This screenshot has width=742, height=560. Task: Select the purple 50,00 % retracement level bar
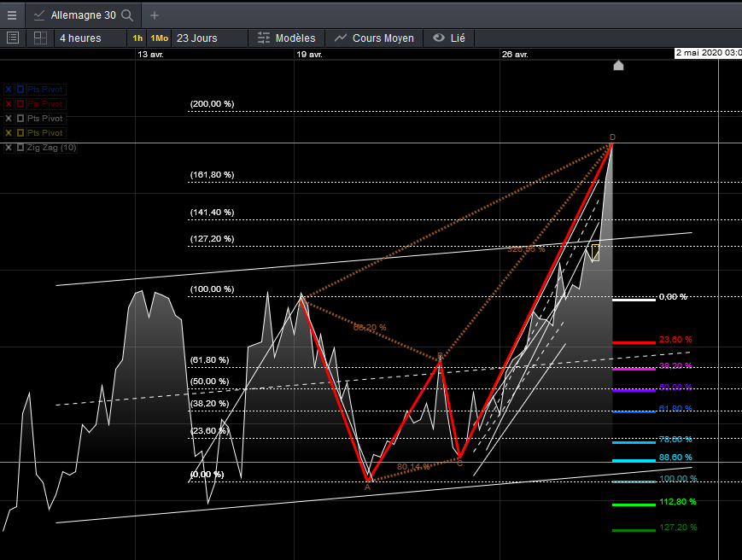(x=634, y=390)
